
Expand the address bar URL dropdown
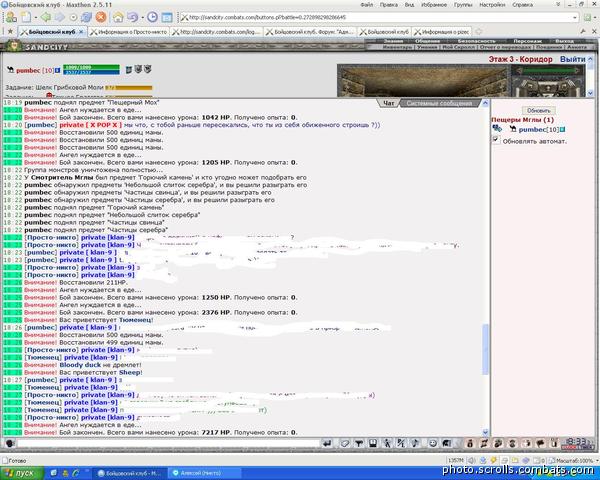(575, 18)
